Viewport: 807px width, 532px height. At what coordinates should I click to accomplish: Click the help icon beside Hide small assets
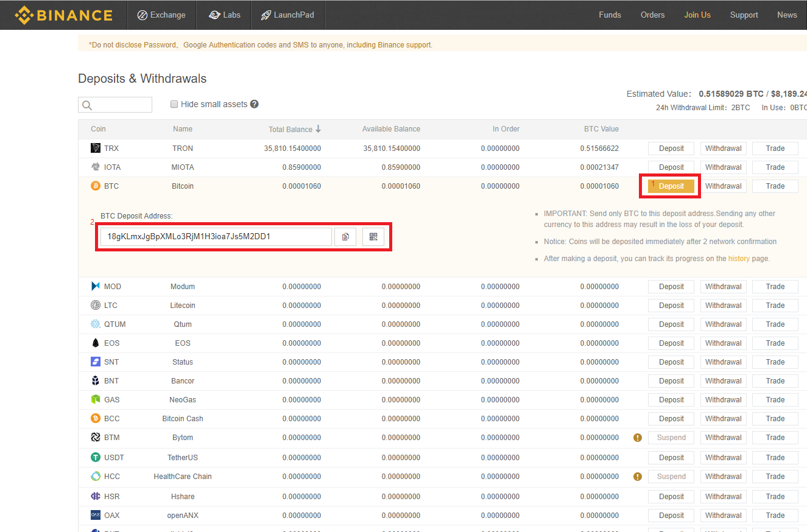(255, 104)
